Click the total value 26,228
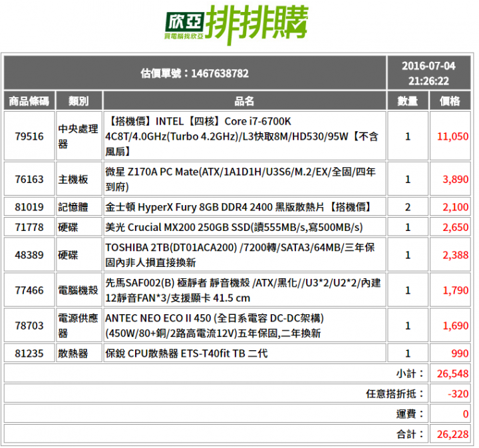Viewport: 479px width, 448px height. 453,434
